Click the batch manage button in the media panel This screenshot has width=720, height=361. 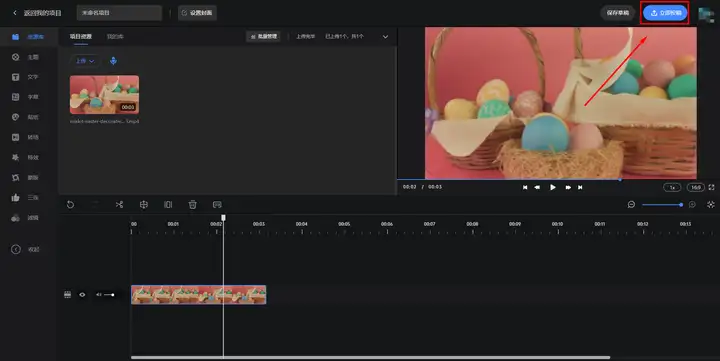(264, 36)
